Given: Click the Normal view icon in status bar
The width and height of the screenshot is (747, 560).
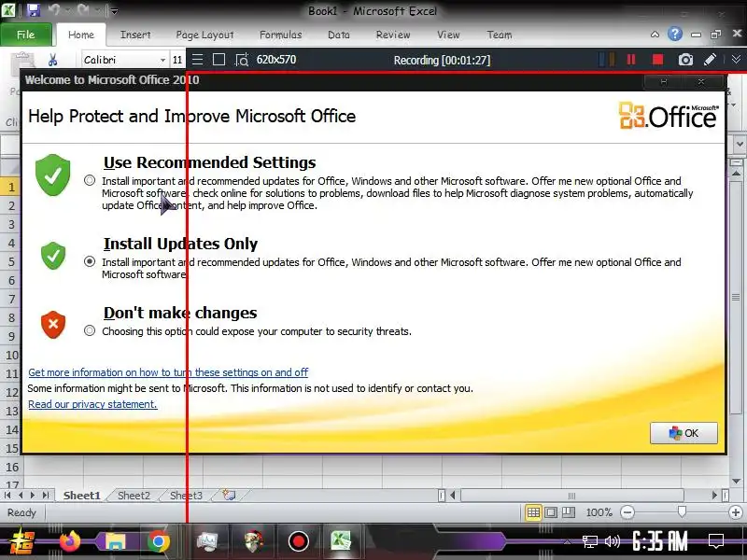Looking at the screenshot, I should pos(533,512).
